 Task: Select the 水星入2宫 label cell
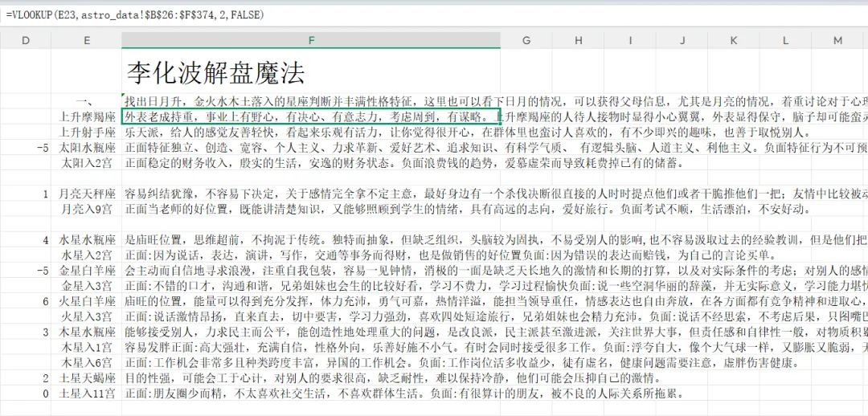87,255
